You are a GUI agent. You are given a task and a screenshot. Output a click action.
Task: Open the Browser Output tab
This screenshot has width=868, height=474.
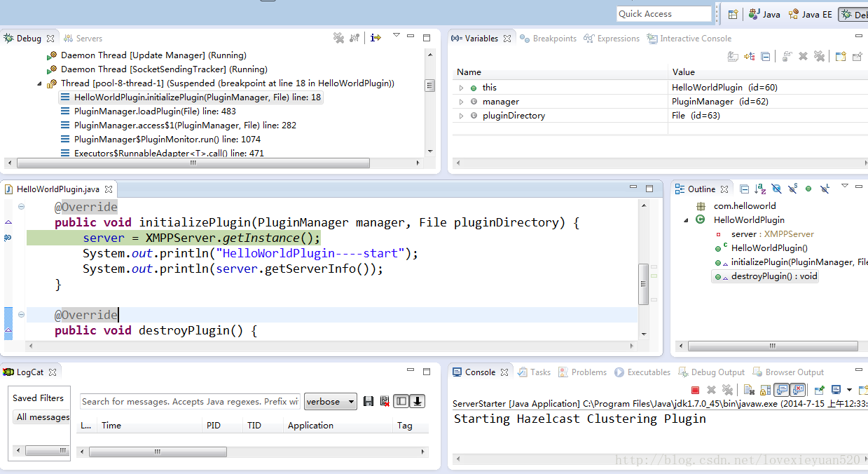789,372
